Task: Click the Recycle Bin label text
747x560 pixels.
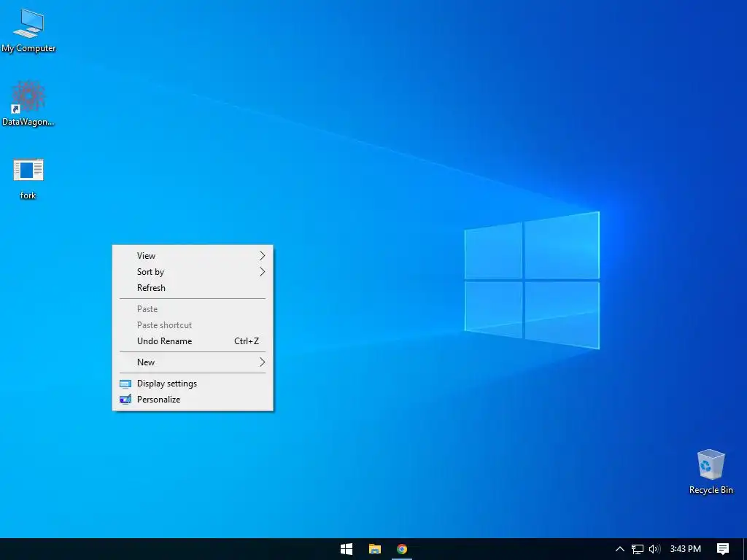Action: [711, 490]
